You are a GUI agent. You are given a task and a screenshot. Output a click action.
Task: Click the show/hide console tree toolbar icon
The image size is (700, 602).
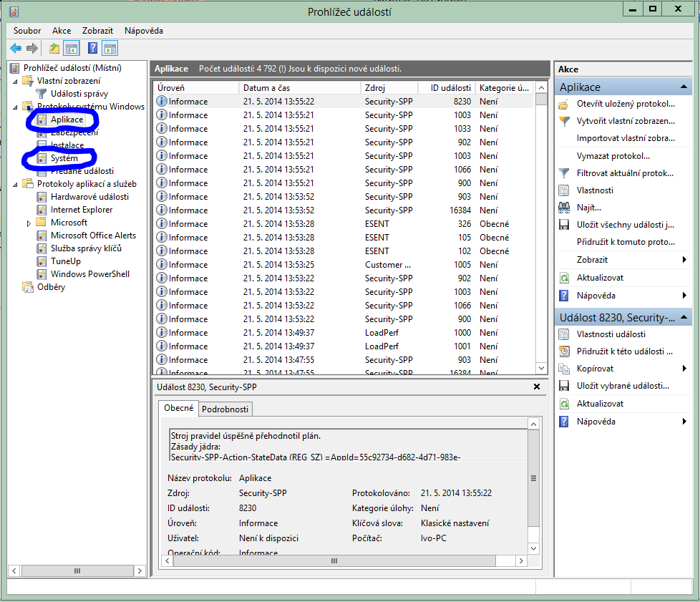(x=72, y=49)
